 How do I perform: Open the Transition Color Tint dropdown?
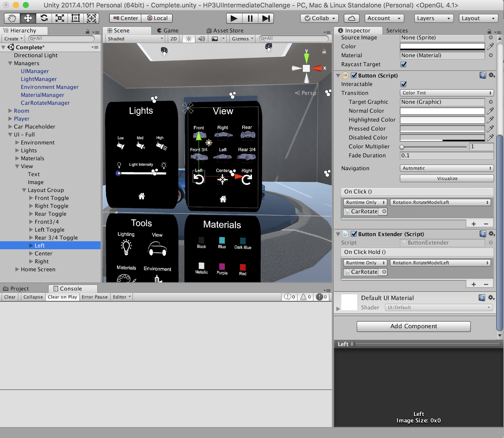(446, 93)
